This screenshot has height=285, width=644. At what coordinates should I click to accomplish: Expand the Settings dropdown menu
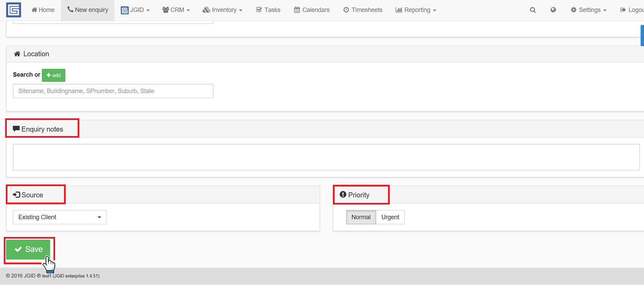589,10
